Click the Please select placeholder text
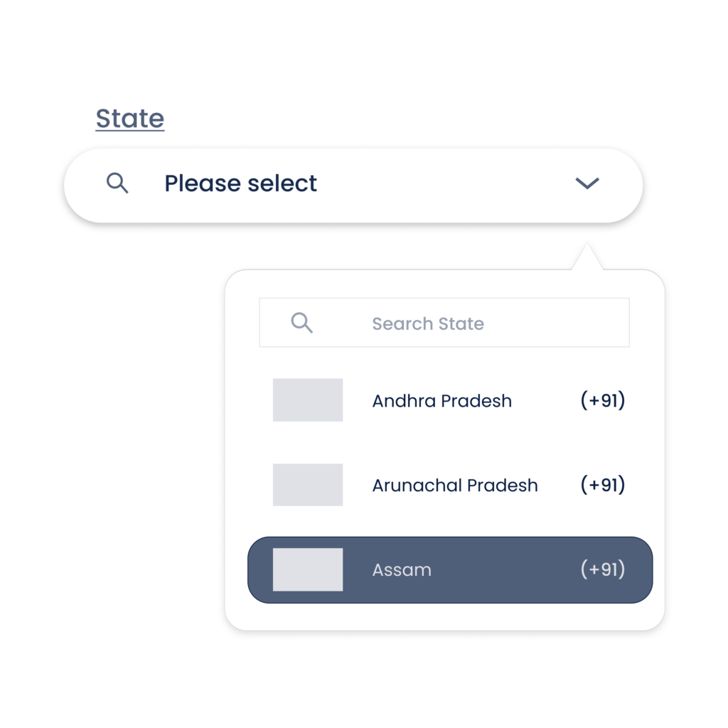The width and height of the screenshot is (728, 728). (x=240, y=183)
